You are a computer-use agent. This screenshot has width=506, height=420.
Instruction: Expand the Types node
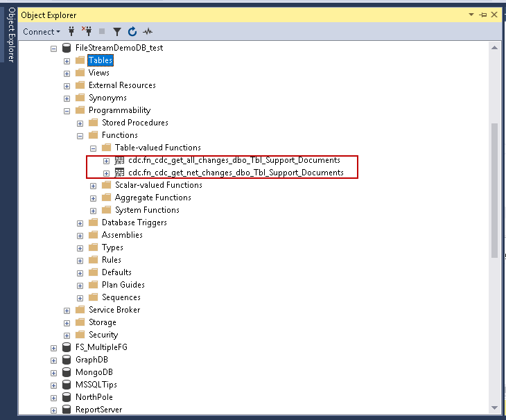[80, 248]
